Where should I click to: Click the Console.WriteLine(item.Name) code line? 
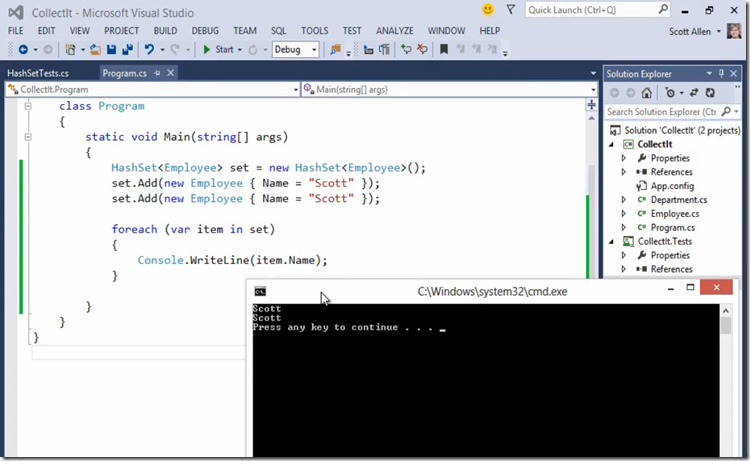[232, 260]
